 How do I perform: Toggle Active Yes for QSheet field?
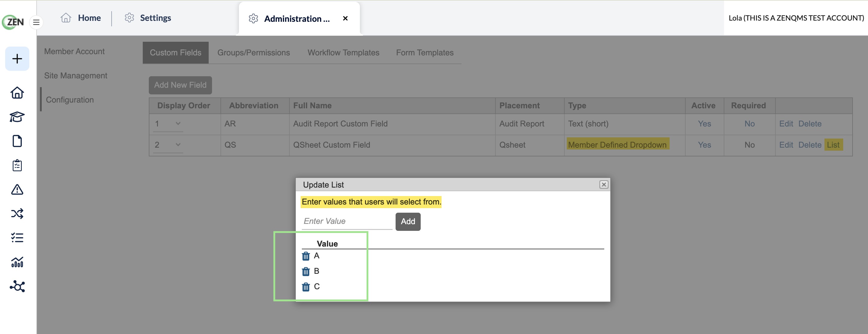[704, 145]
